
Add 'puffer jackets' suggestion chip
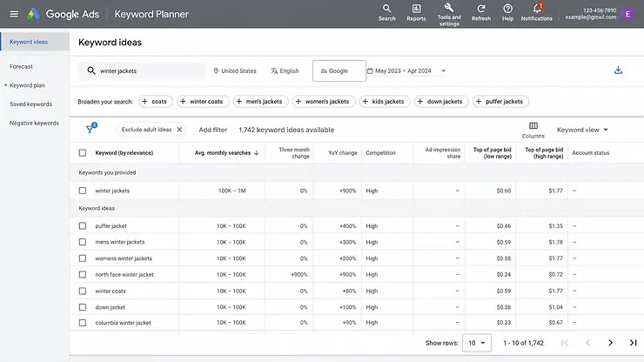pos(500,102)
